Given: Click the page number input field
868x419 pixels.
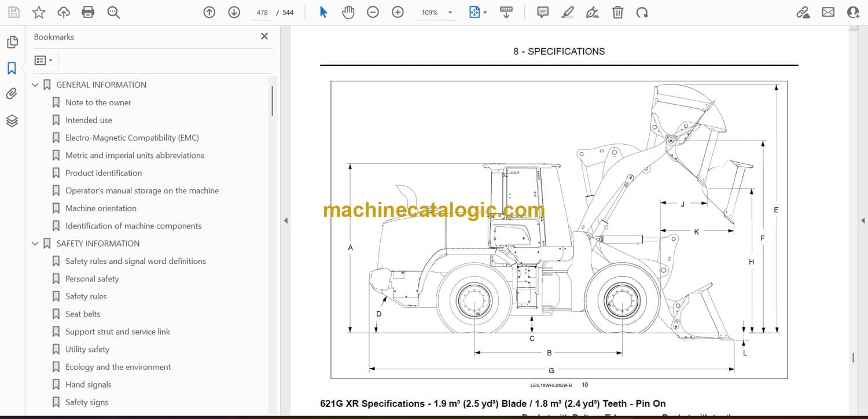Looking at the screenshot, I should click(262, 12).
